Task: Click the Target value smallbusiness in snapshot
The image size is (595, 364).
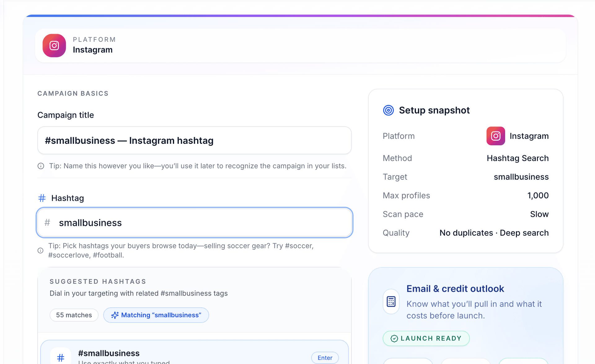Action: (x=521, y=177)
